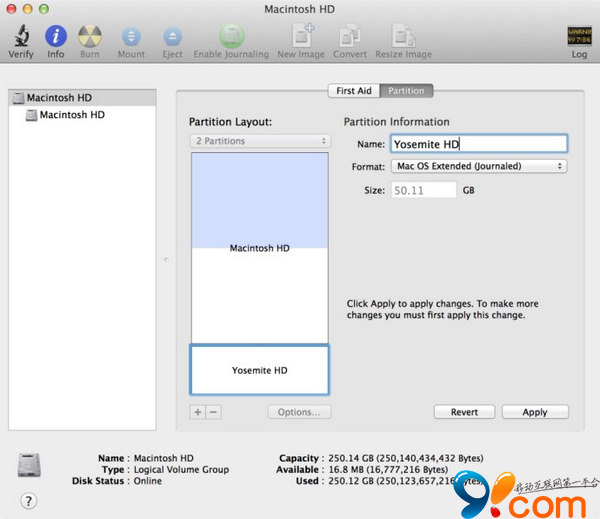The height and width of the screenshot is (519, 600).
Task: Add a partition with the plus button
Action: coord(197,412)
